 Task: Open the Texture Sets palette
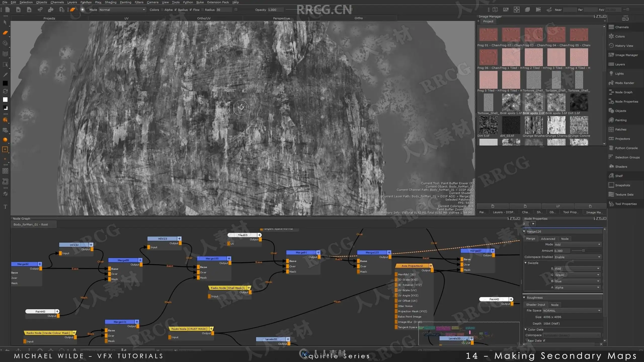point(624,195)
